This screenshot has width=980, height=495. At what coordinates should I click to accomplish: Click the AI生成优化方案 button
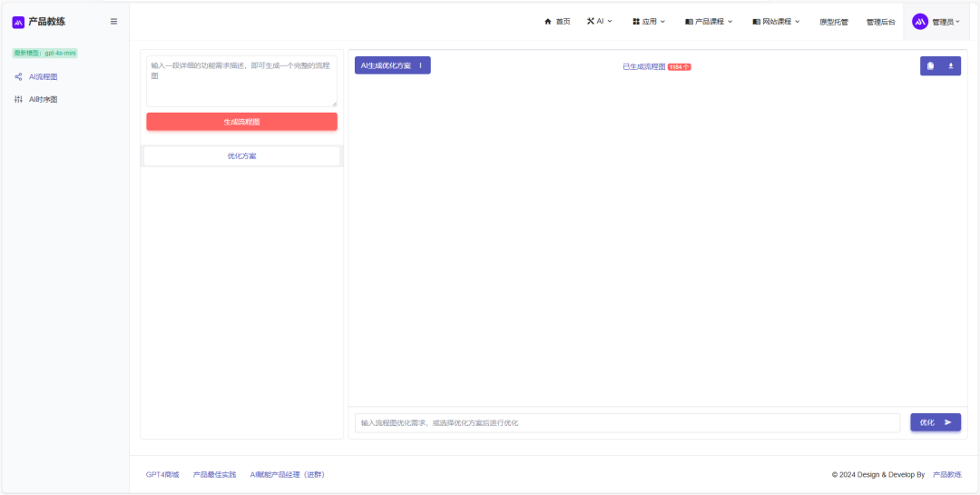[393, 65]
